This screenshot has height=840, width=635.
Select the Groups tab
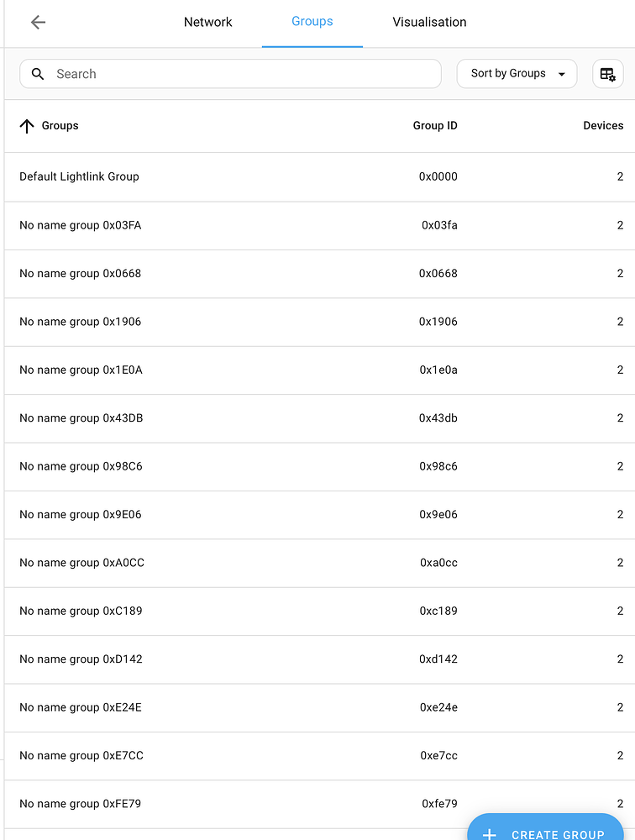point(312,22)
